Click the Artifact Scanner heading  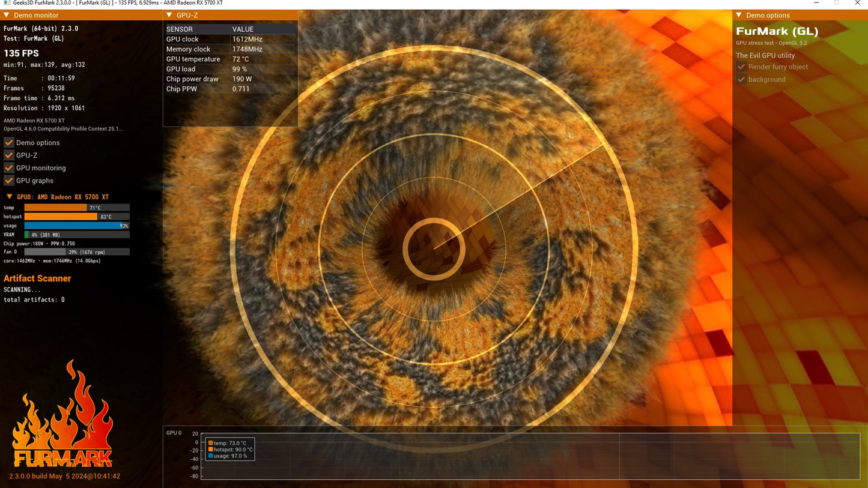pos(37,279)
